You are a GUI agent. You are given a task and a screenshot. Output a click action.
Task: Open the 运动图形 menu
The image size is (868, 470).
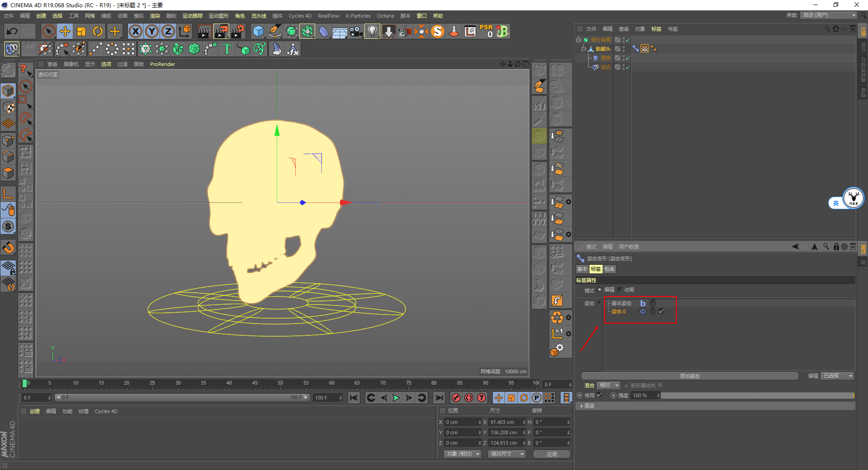coord(219,16)
